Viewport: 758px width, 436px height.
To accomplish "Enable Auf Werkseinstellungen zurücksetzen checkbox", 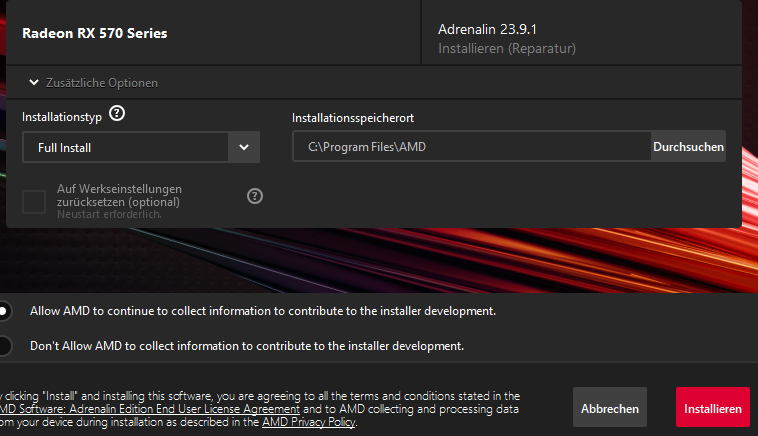I will pos(34,202).
